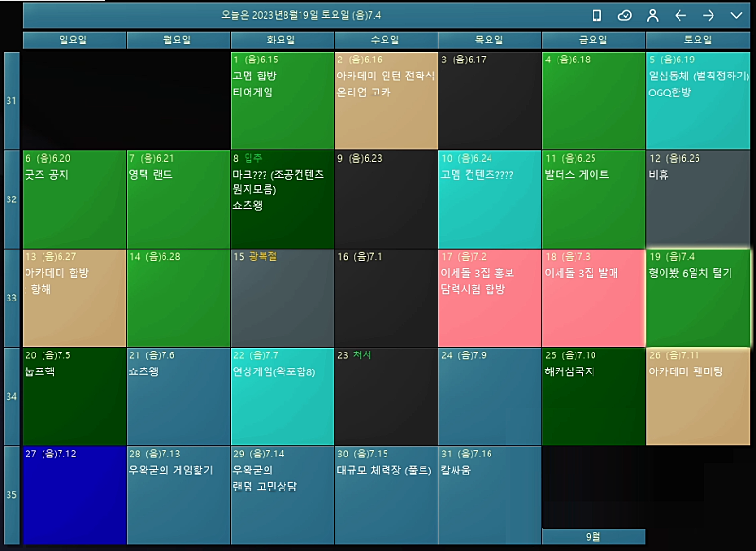Screen dimensions: 756x551
Task: Go to next month with right arrow
Action: point(708,15)
